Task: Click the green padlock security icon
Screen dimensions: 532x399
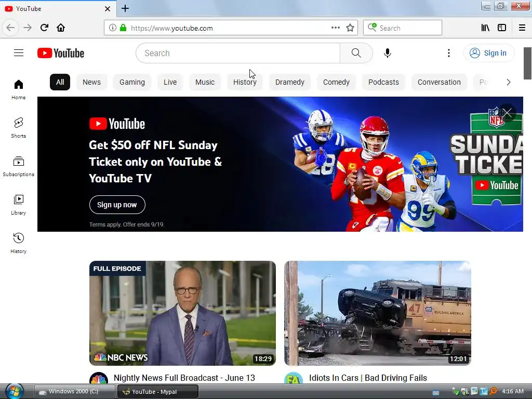Action: (x=123, y=28)
